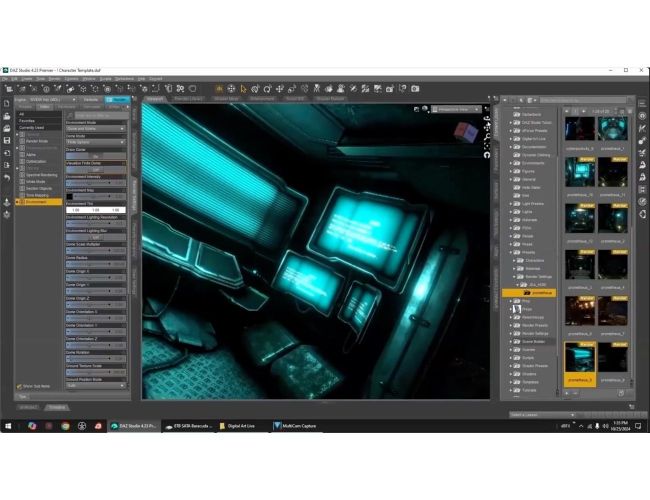Open the Ground Position Mode dropdown

point(96,386)
